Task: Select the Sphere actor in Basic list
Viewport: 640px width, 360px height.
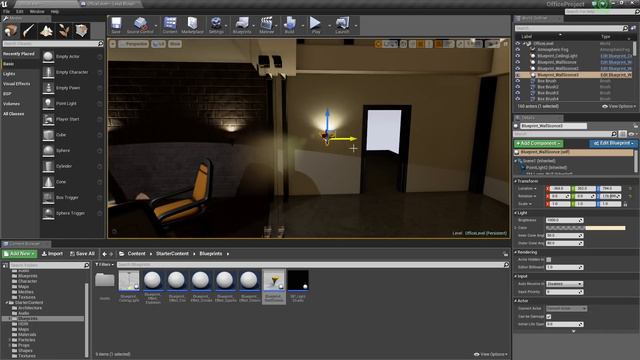Action: 72,151
